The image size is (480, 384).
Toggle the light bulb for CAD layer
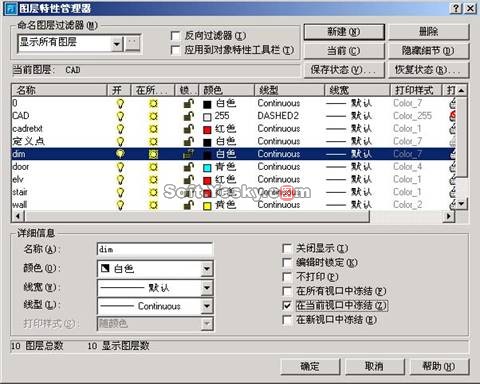pos(120,116)
